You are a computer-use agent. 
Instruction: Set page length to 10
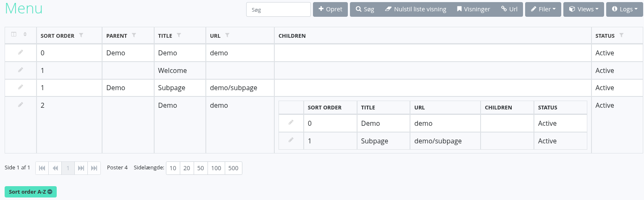click(x=173, y=168)
